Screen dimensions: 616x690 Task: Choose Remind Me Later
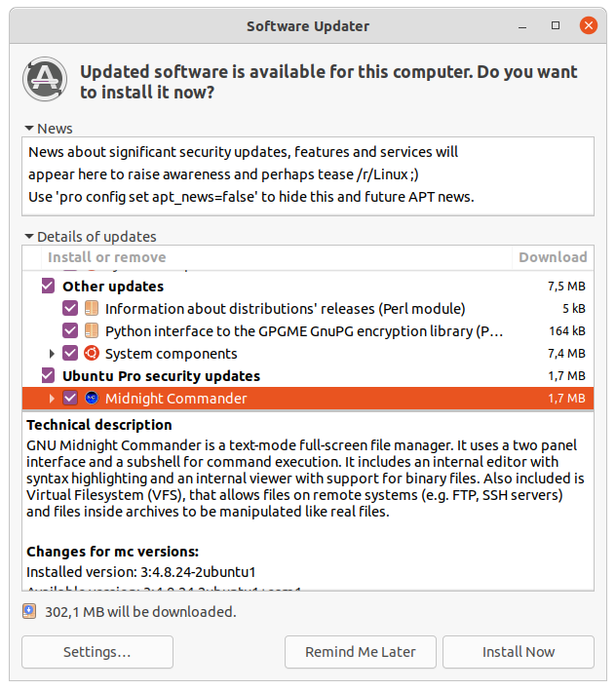click(361, 652)
